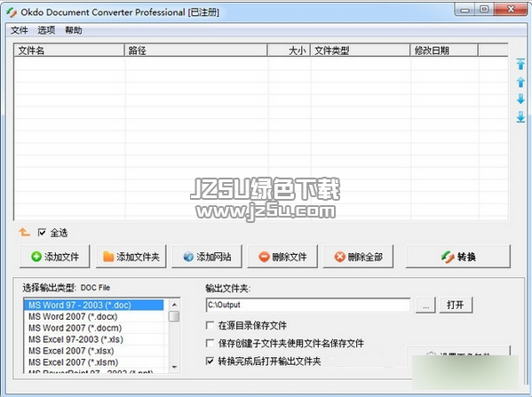Minimize the Okdo converter window
Image resolution: width=532 pixels, height=397 pixels.
point(465,10)
